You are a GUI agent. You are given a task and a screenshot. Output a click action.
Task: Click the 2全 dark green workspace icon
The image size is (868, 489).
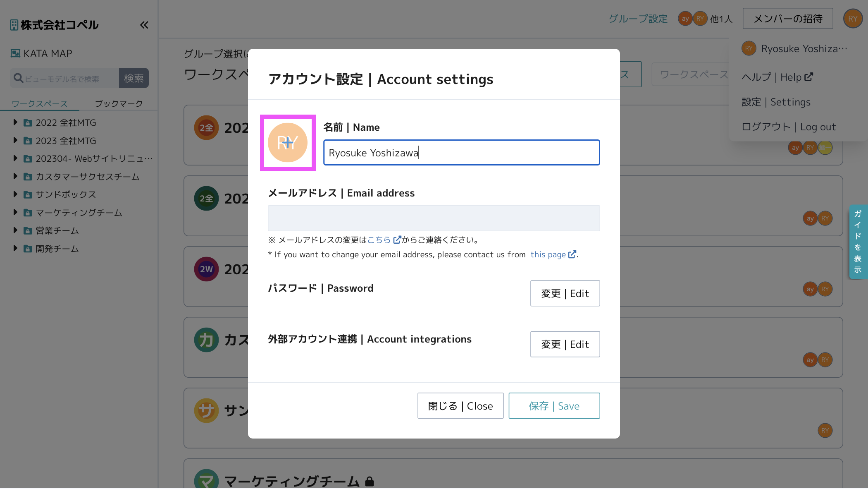click(x=206, y=199)
